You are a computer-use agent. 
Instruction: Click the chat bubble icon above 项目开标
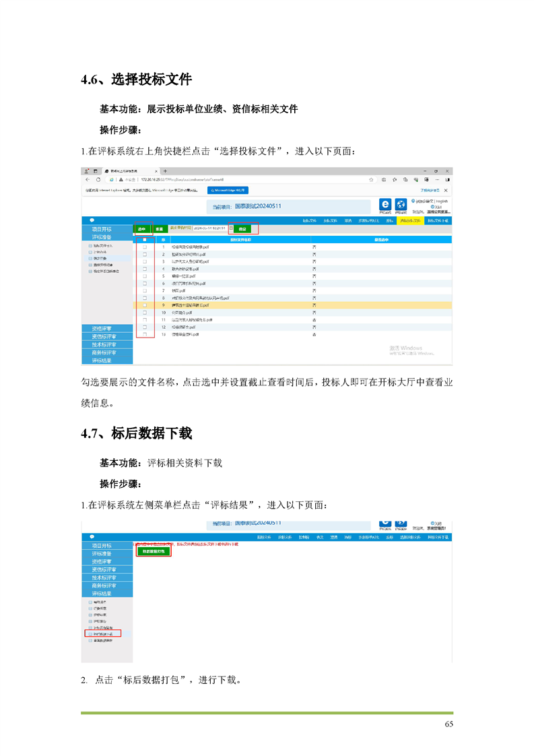(92, 220)
